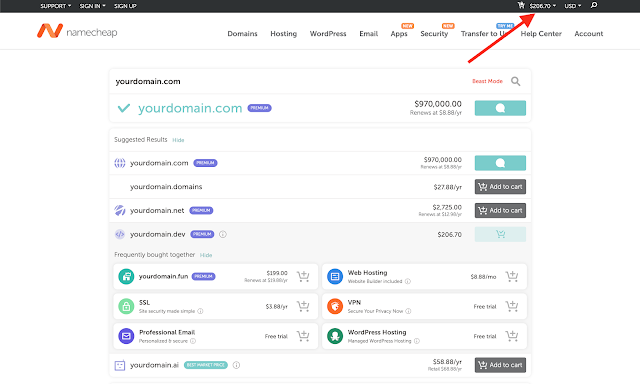This screenshot has width=640, height=384.
Task: Add Web Hosting with its cart icon
Action: coord(511,276)
